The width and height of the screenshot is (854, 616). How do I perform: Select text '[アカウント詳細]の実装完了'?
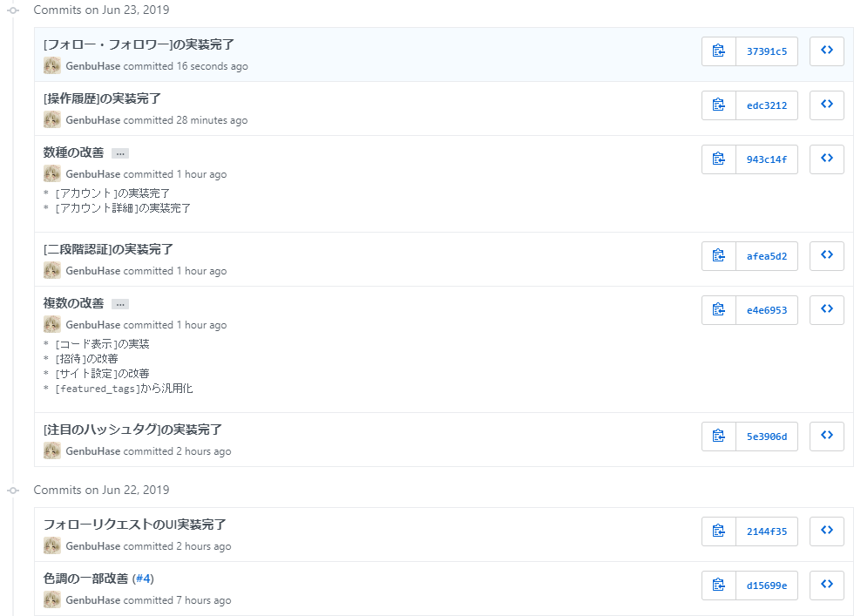click(123, 208)
